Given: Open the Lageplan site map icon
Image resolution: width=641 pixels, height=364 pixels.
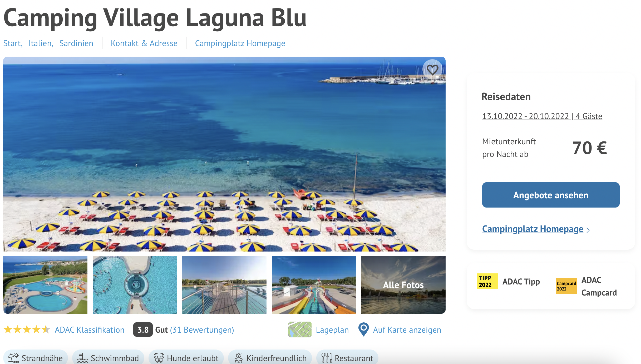Looking at the screenshot, I should 300,329.
